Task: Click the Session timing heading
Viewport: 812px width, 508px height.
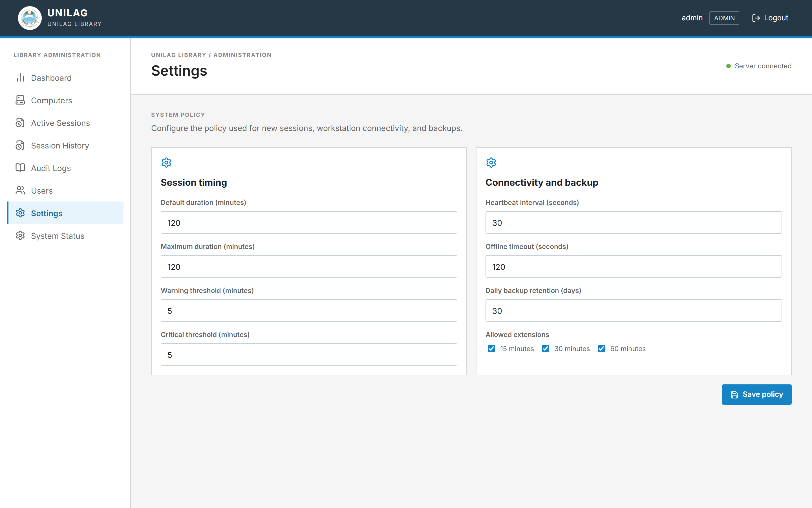Action: [194, 182]
